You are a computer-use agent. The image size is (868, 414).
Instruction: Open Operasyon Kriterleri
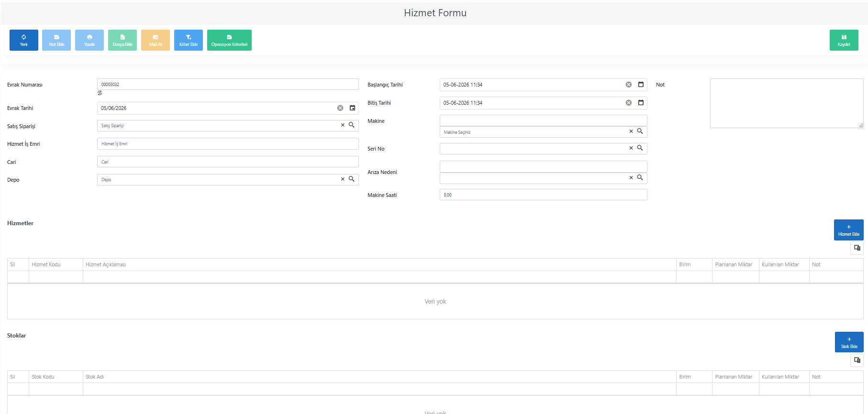[229, 40]
